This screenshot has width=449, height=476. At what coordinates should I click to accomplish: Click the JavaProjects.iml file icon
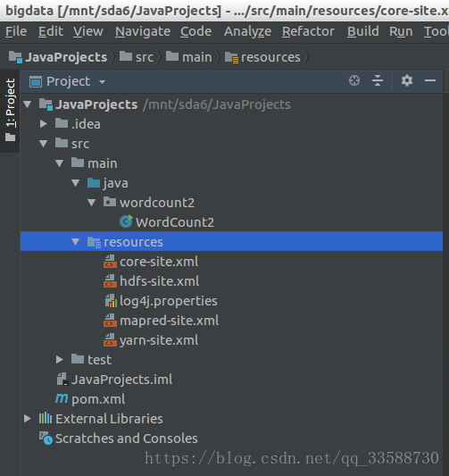[x=62, y=380]
